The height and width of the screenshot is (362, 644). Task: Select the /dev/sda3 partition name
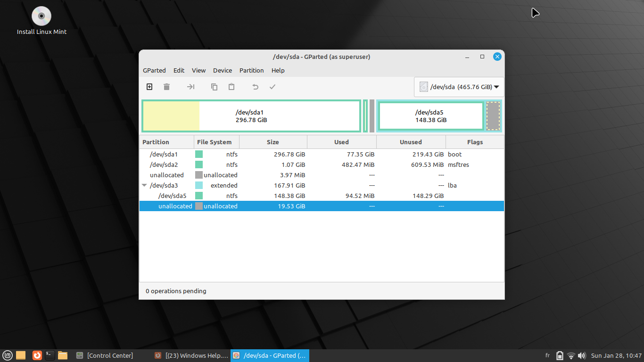[x=164, y=185]
